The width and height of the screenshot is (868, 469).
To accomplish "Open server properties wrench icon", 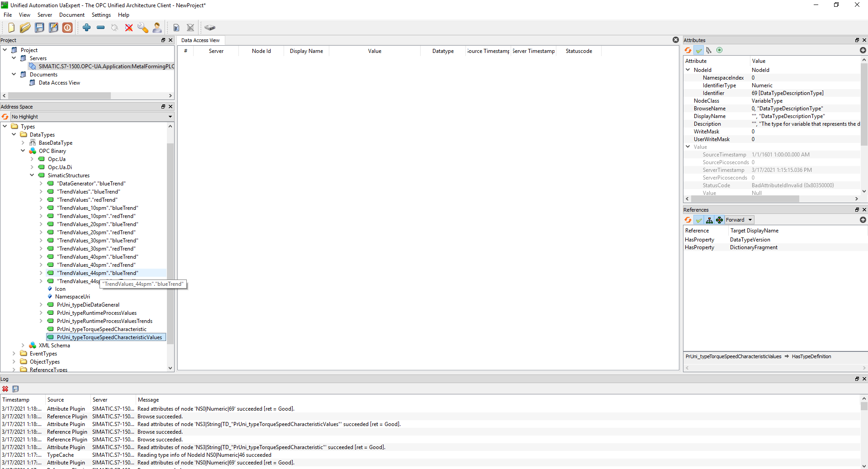I will (143, 28).
